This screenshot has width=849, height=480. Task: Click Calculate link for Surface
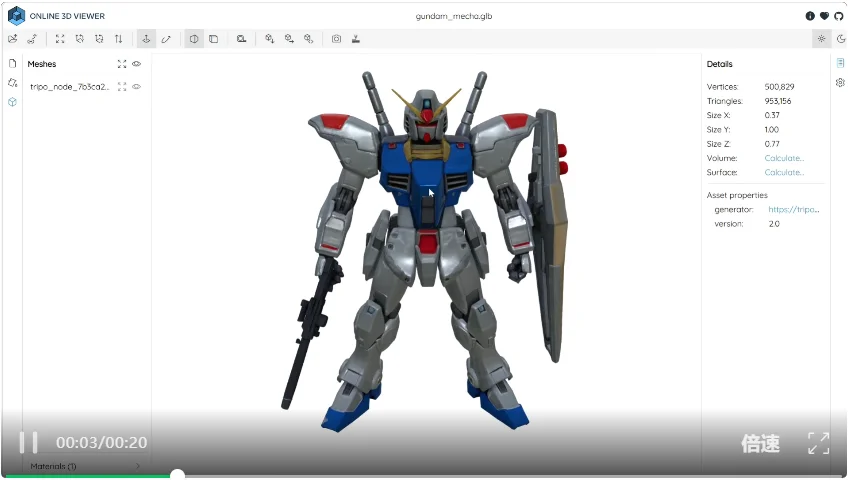click(784, 172)
